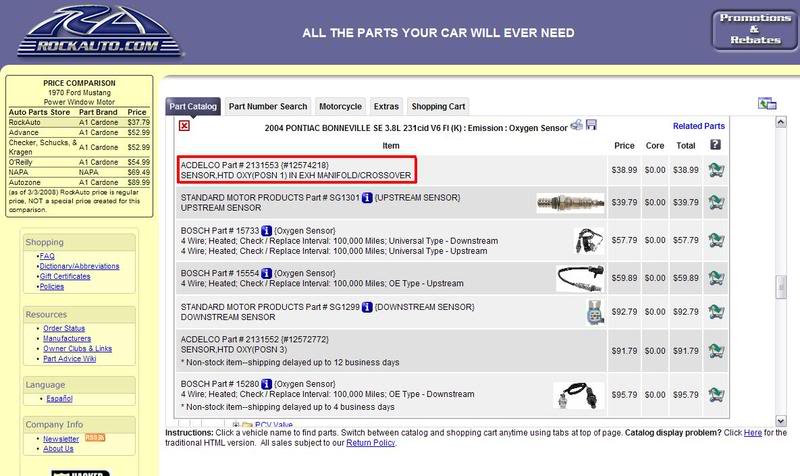The width and height of the screenshot is (800, 476).
Task: Select RockAuto $37.79 comparison row
Action: (79, 122)
